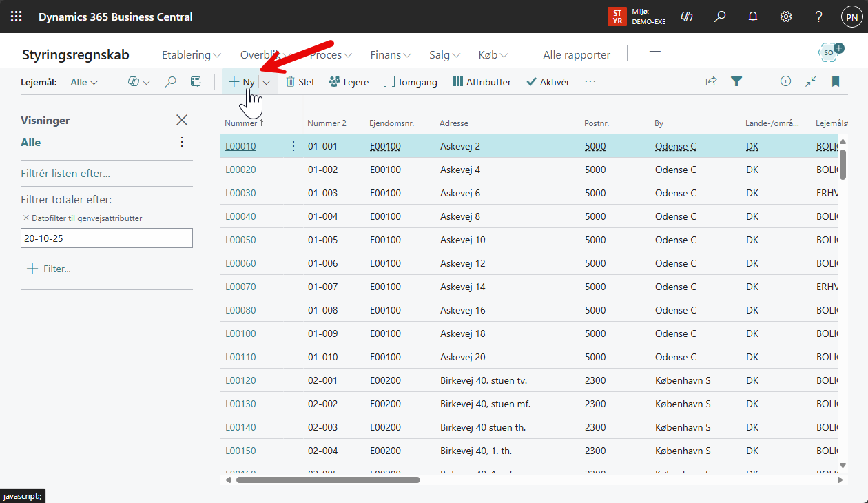Bookmark this page with the bookmark icon
868x503 pixels.
pos(836,81)
